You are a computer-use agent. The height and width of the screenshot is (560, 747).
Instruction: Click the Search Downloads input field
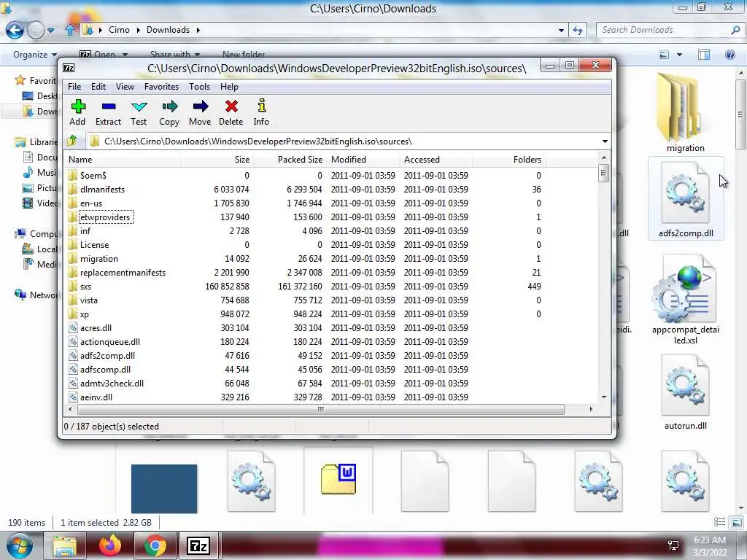[x=665, y=30]
